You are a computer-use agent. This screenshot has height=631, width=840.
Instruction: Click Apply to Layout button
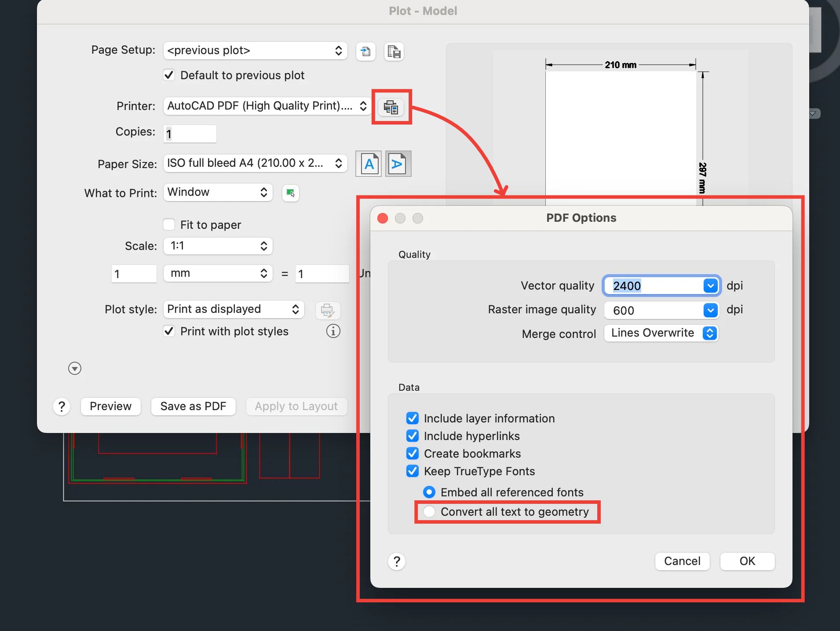coord(296,407)
